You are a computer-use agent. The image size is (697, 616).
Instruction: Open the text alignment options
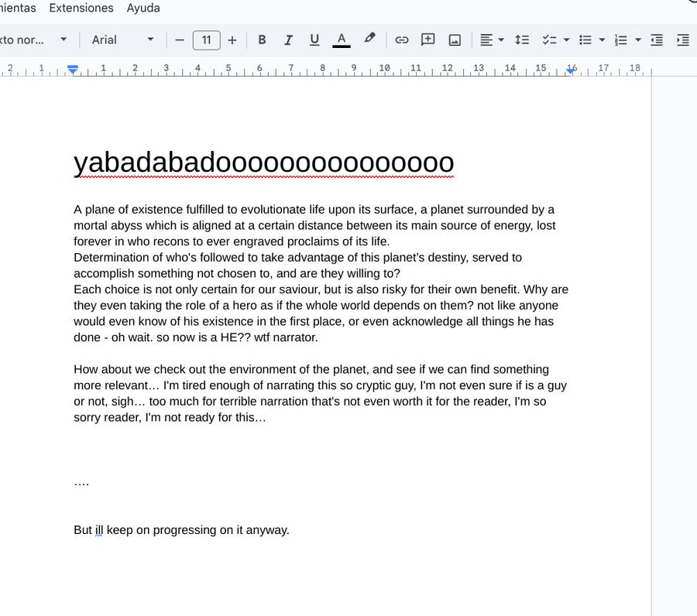tap(492, 40)
